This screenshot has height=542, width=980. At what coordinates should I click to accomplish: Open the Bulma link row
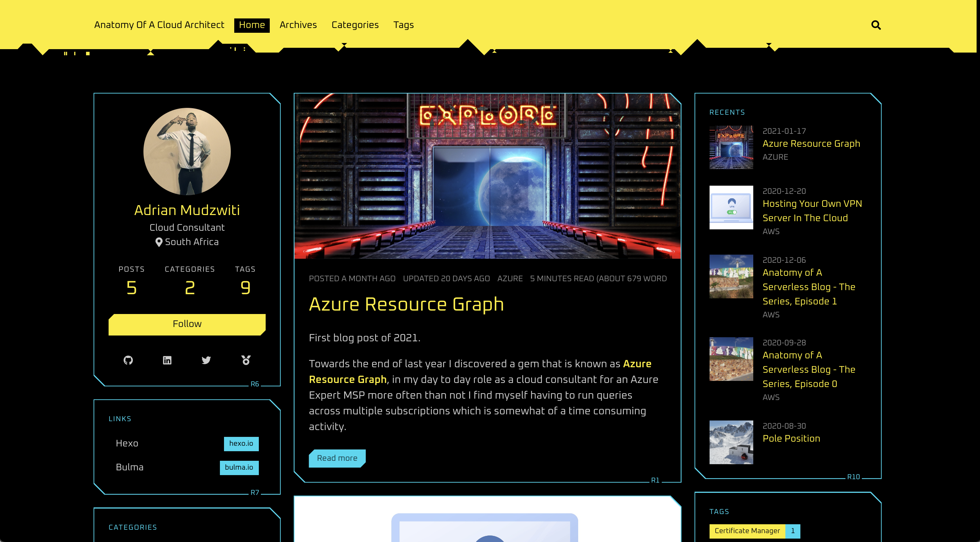pos(187,468)
